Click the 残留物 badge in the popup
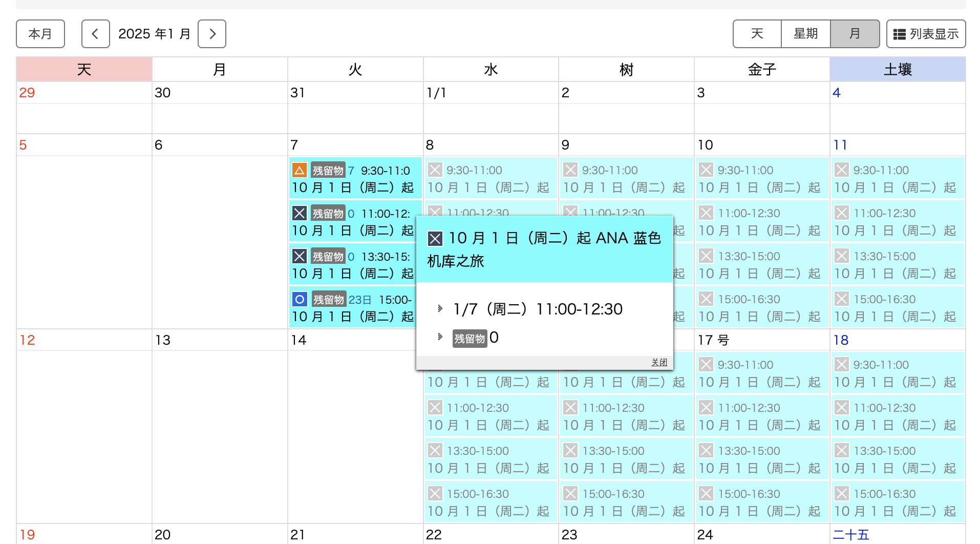980x544 pixels. 470,339
